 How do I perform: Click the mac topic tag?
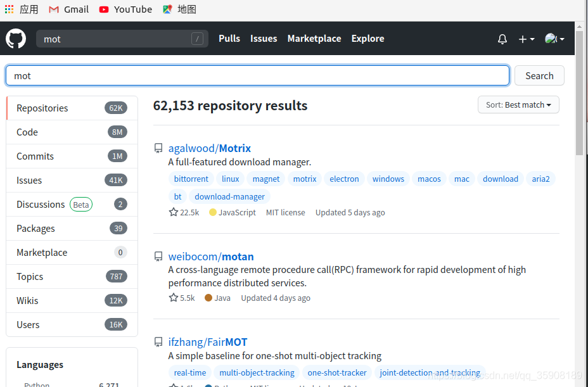pos(462,179)
